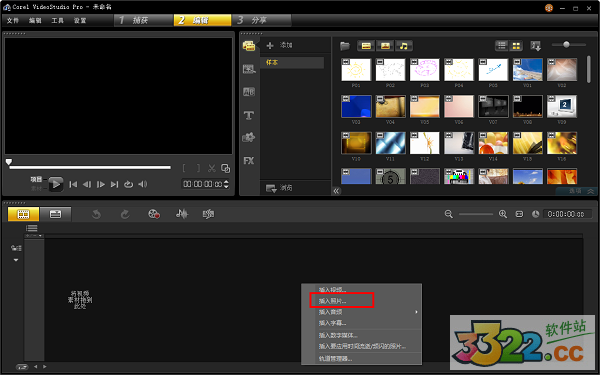Select the Transition library icon

[x=249, y=92]
